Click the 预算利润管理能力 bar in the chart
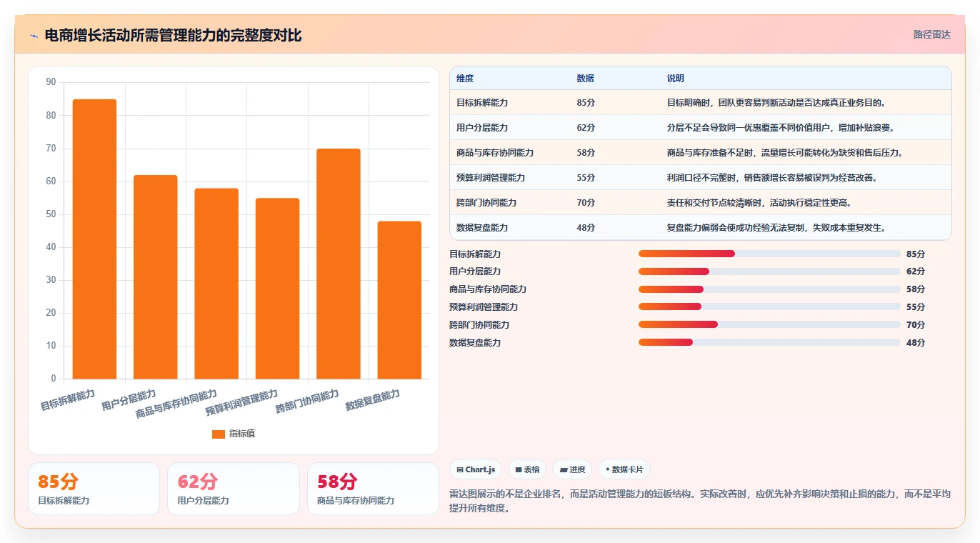This screenshot has height=543, width=980. tap(277, 288)
